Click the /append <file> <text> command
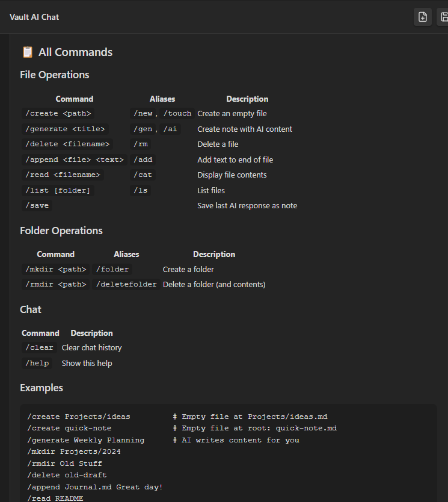The width and height of the screenshot is (448, 502). [x=74, y=160]
